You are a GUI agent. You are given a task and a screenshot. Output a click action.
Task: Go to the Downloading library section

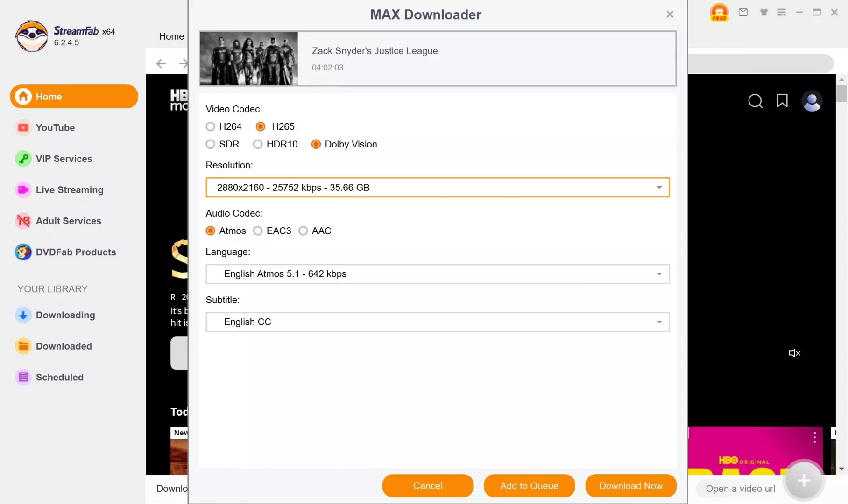coord(65,315)
